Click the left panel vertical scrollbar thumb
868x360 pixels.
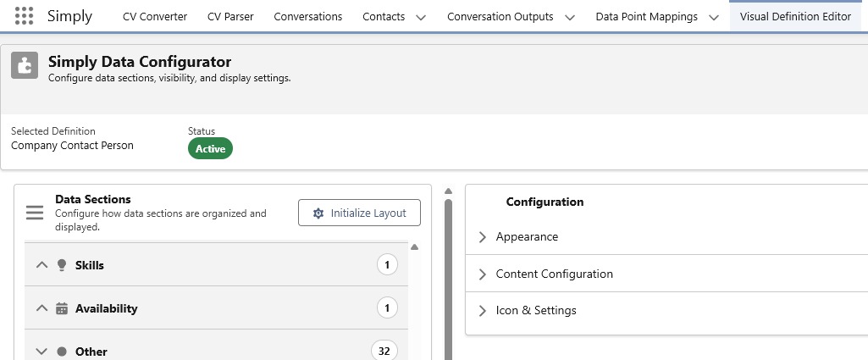448,280
